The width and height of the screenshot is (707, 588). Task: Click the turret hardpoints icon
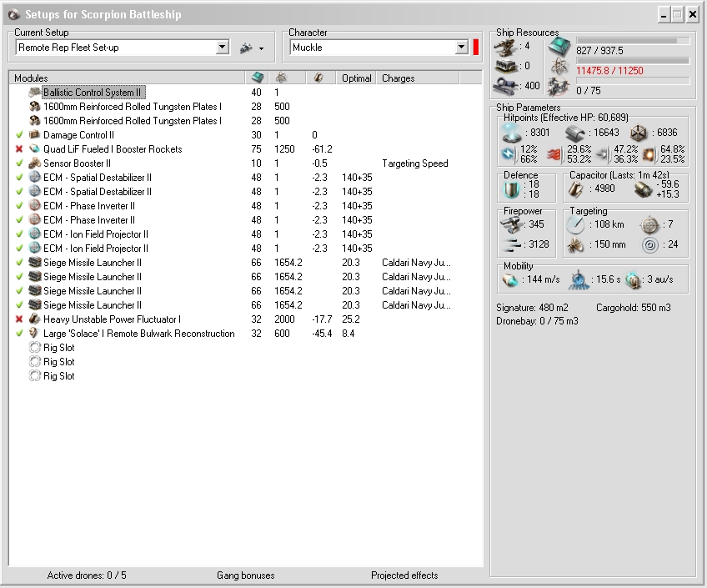click(x=505, y=48)
